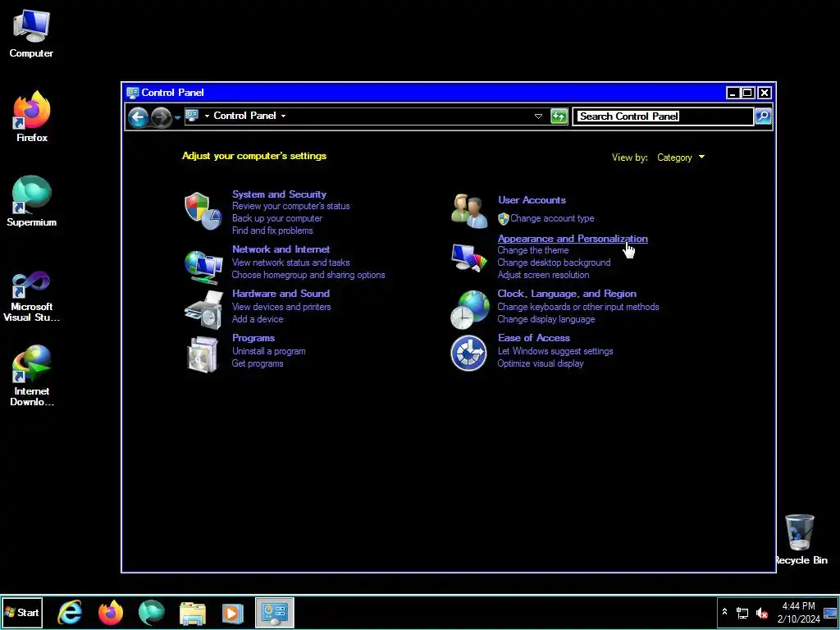This screenshot has width=840, height=630.
Task: Open Internet Explorer from the taskbar
Action: pos(70,612)
